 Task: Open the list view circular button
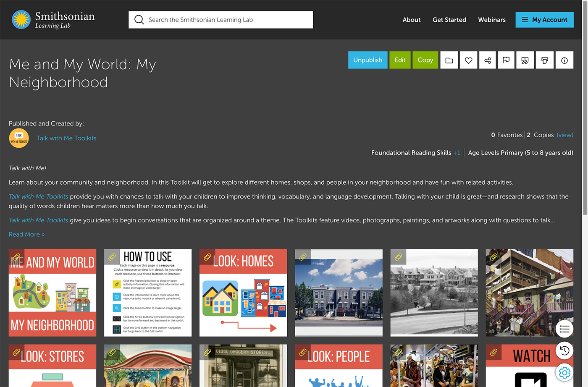[564, 329]
